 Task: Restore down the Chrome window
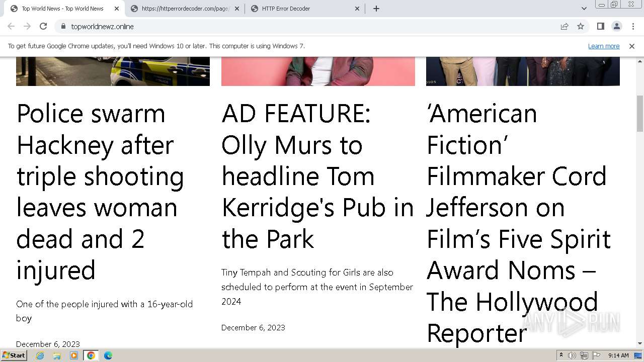click(x=614, y=4)
